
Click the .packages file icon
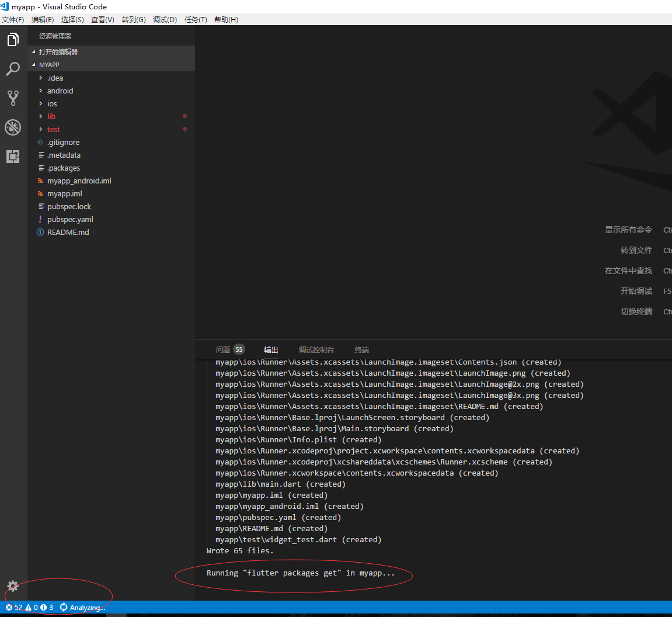pos(41,168)
